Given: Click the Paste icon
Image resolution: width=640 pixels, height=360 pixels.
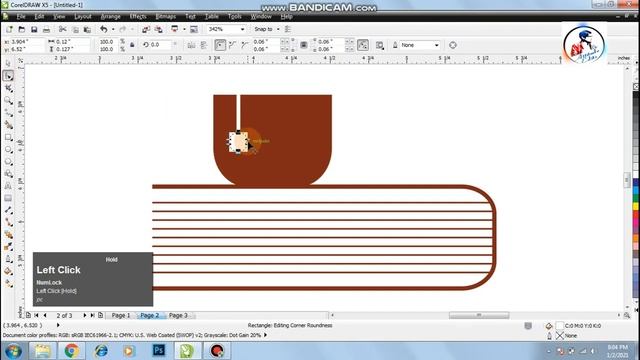Looking at the screenshot, I should pyautogui.click(x=87, y=29).
